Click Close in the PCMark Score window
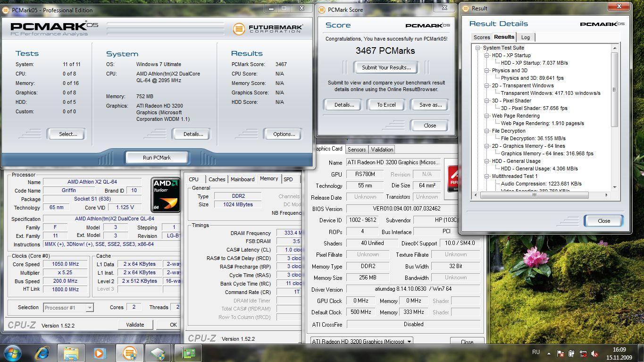 coord(430,126)
